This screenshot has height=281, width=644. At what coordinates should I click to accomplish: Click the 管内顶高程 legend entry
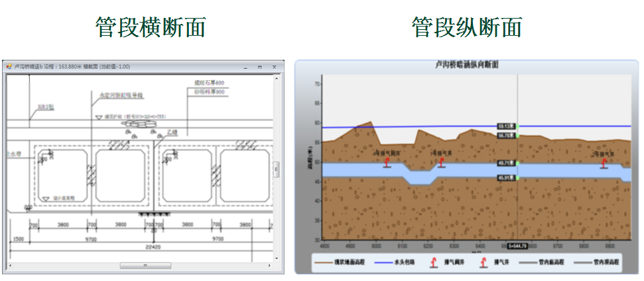[x=596, y=262]
